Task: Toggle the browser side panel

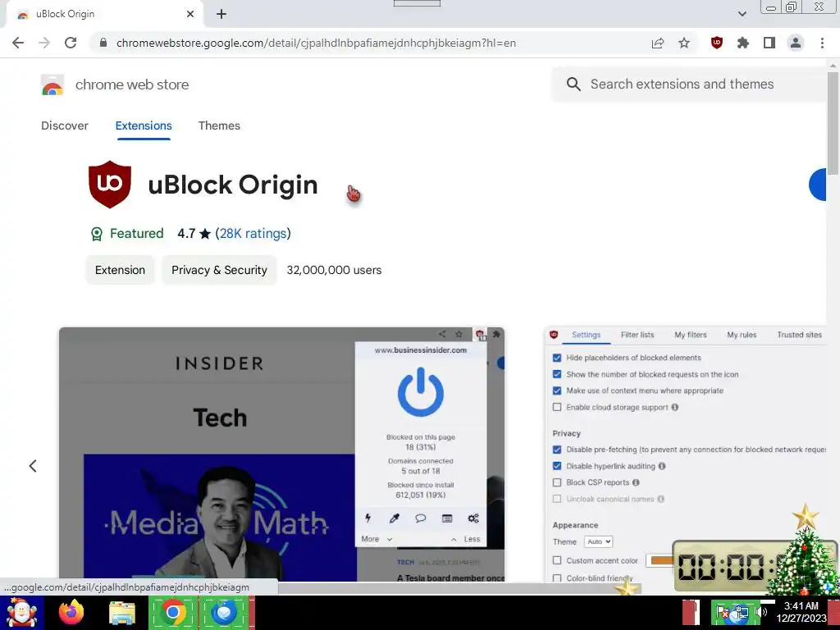Action: pos(769,43)
